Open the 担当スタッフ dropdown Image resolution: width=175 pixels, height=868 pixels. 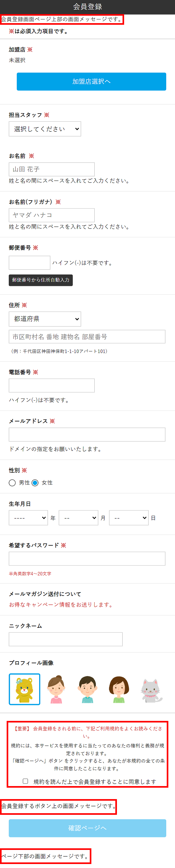pos(45,129)
